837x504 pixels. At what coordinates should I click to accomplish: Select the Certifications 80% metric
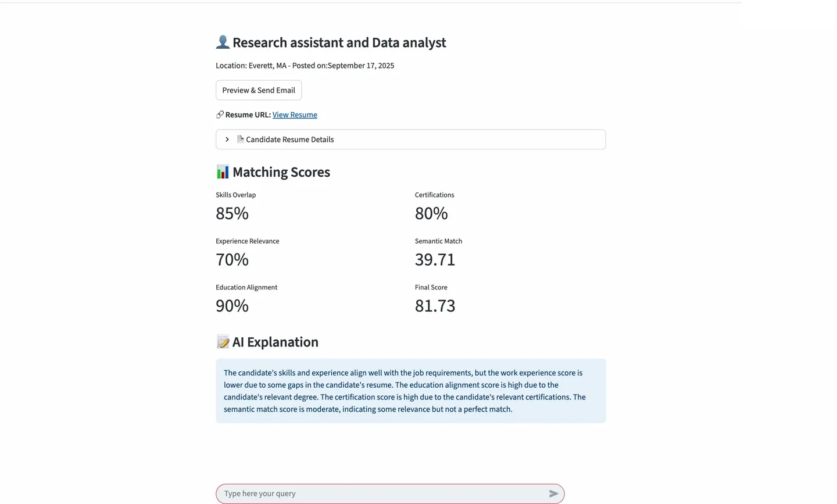[435, 207]
